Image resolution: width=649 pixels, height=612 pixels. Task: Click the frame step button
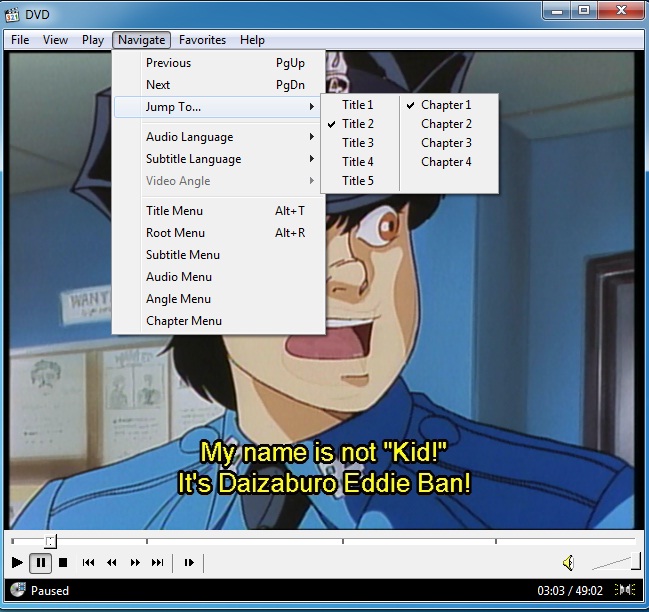pyautogui.click(x=189, y=563)
